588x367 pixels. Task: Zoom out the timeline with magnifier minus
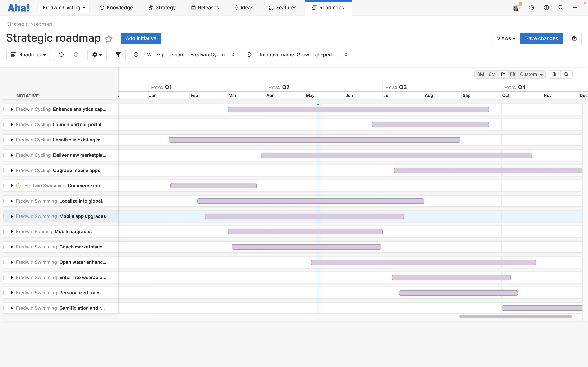[566, 74]
